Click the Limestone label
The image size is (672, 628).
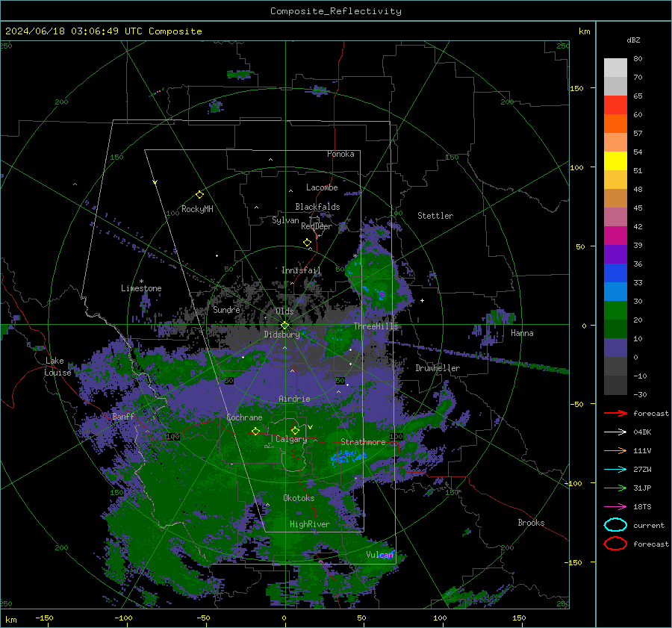pos(141,288)
